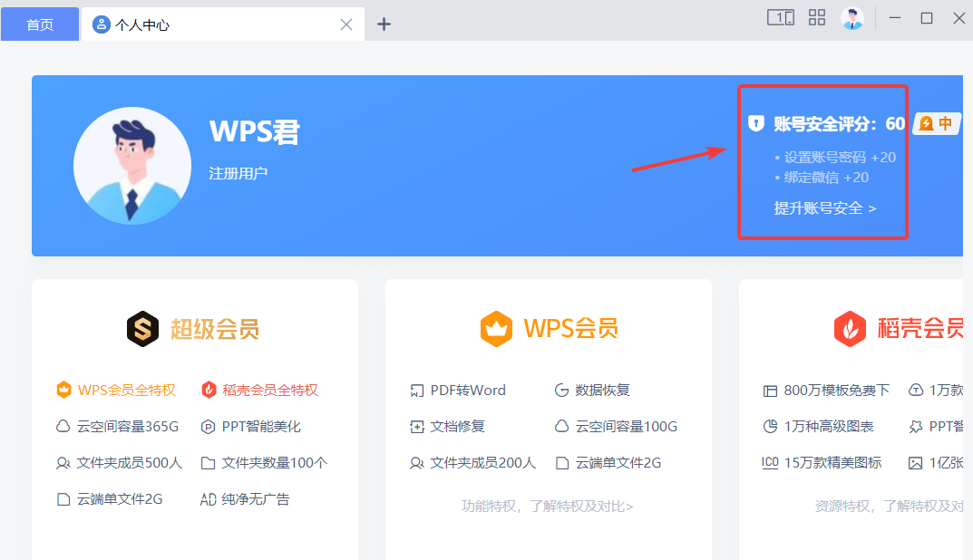This screenshot has width=973, height=560.
Task: Click the 稻壳会员 heading
Action: [921, 329]
